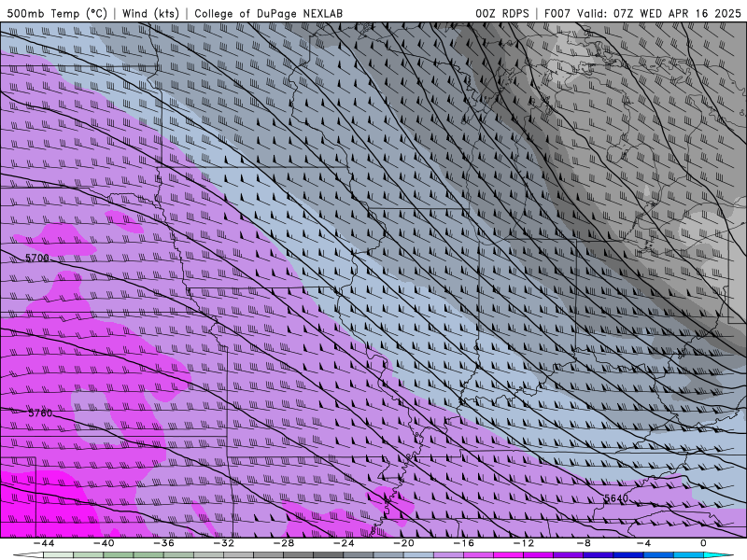The height and width of the screenshot is (560, 747).
Task: Select the -4 colorbar tick label
Action: [643, 543]
